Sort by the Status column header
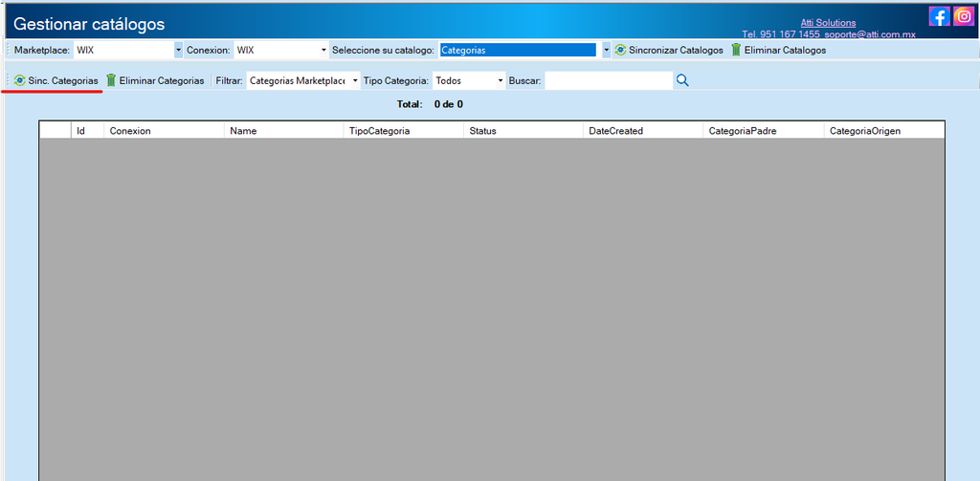The image size is (980, 481). (523, 131)
